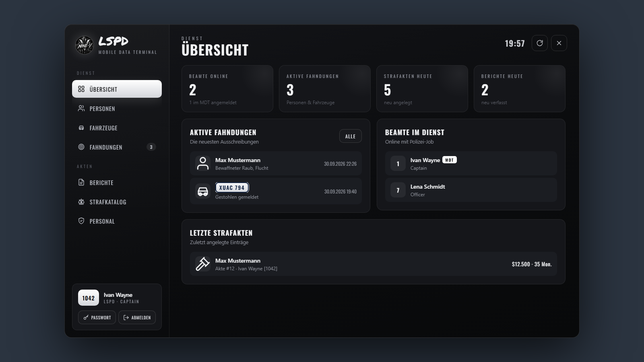This screenshot has width=644, height=362.
Task: Open the Fahrzeuge section
Action: coord(117,128)
